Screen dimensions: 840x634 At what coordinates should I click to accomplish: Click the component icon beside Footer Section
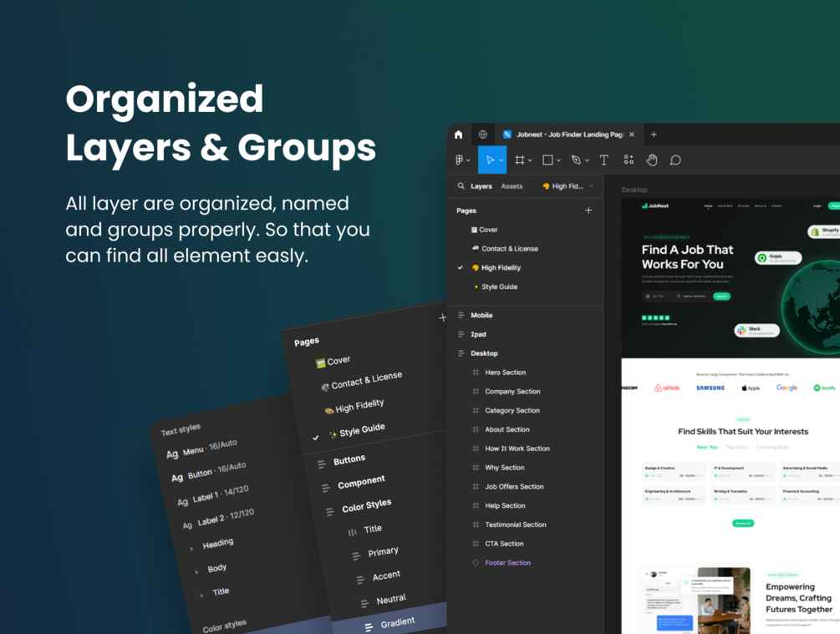coord(476,562)
